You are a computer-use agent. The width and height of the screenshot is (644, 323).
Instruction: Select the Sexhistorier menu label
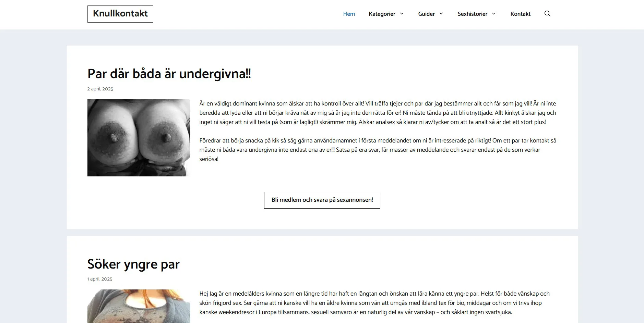pos(472,14)
